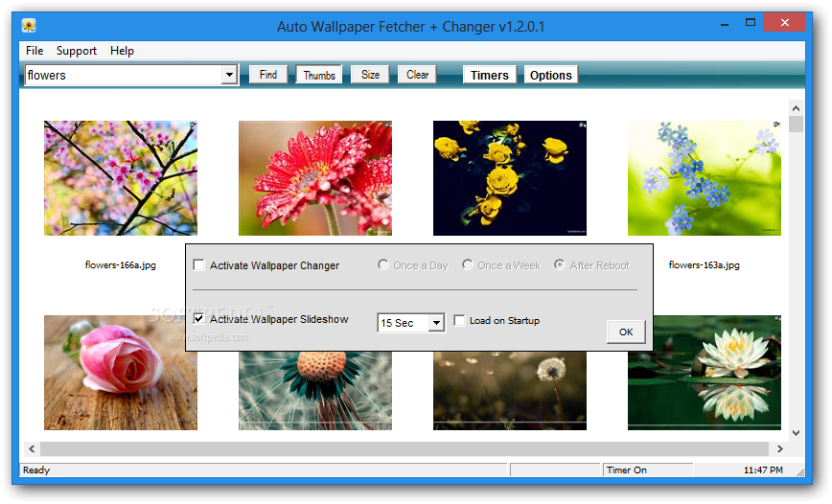Open the Options button
This screenshot has height=504, width=832.
point(551,76)
